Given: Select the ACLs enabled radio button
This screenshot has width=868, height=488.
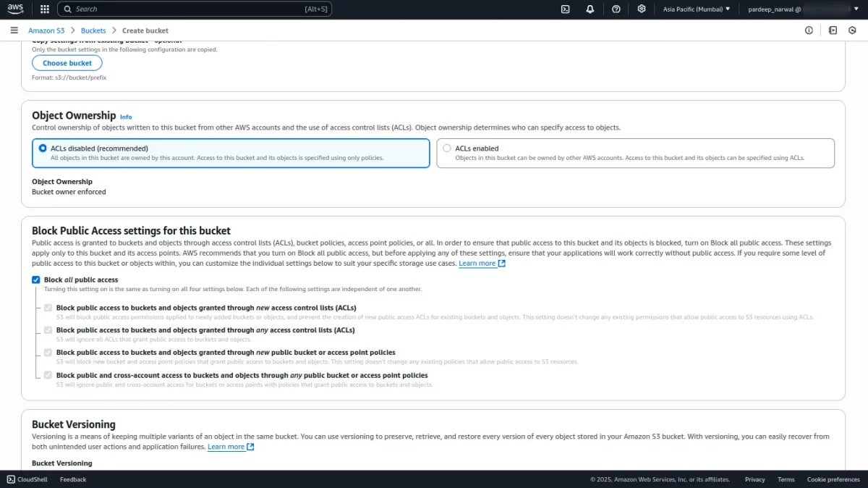Looking at the screenshot, I should click(x=447, y=148).
